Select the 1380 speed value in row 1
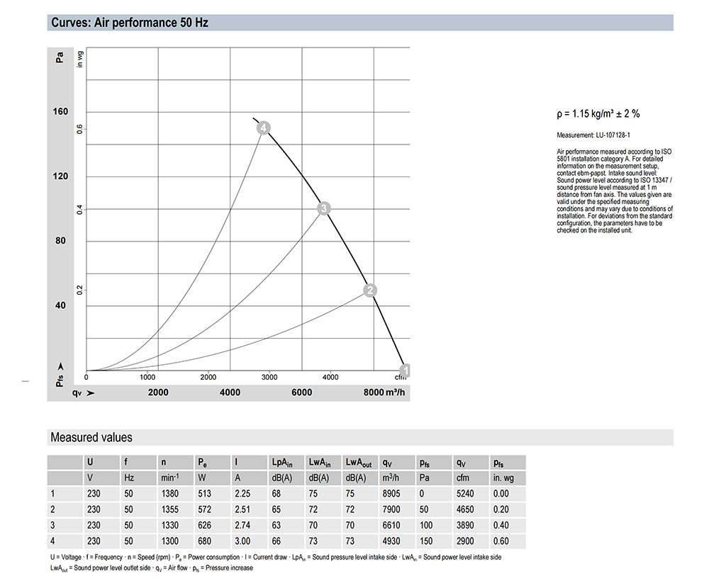 pos(167,494)
